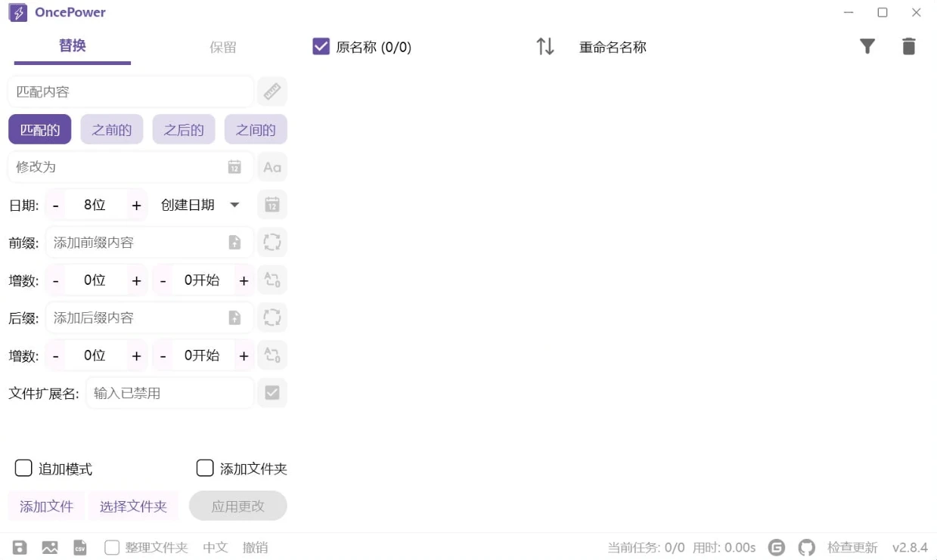
Task: Clear the file list using the trash icon
Action: [x=908, y=46]
